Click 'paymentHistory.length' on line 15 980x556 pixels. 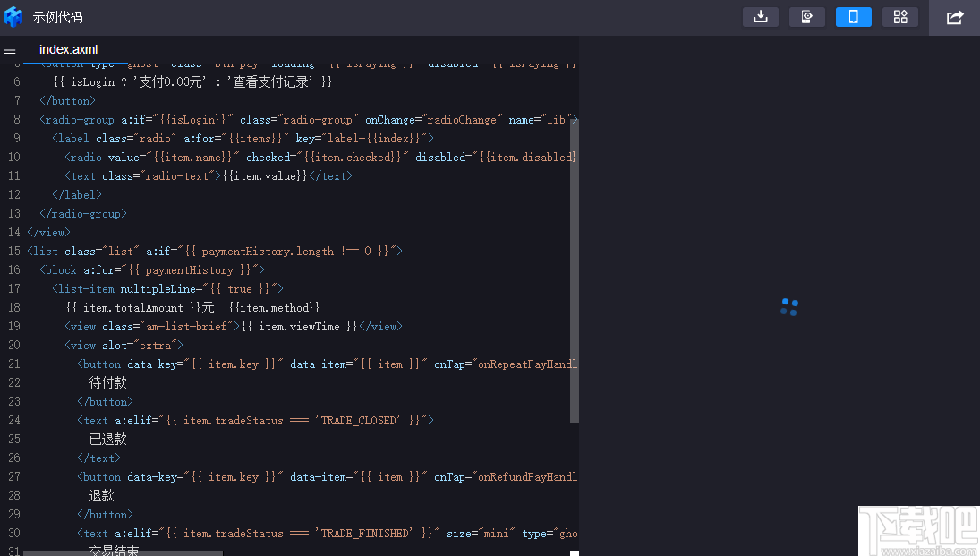(x=268, y=252)
